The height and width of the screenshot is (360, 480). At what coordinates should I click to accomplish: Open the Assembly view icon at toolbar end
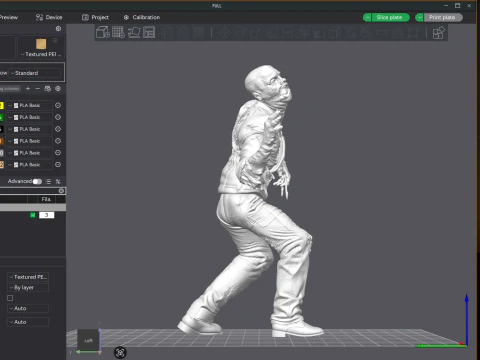coord(438,33)
